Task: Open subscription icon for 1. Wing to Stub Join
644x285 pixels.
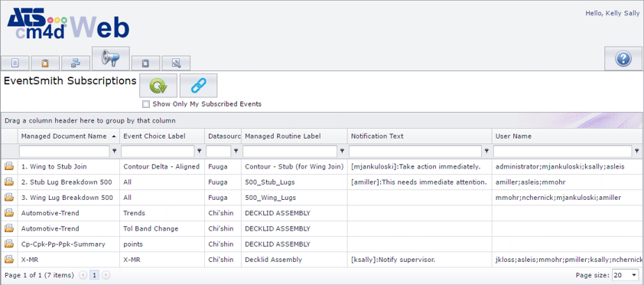Action: pos(9,166)
